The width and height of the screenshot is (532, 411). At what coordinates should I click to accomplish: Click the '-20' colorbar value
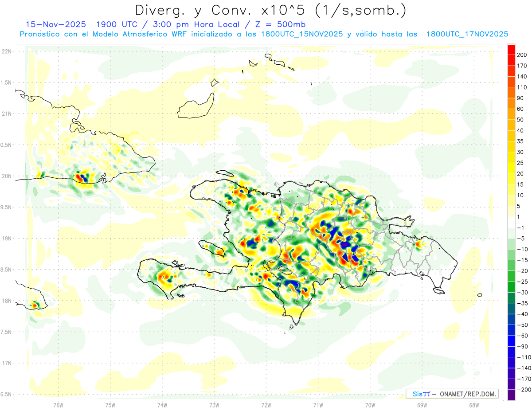522,271
